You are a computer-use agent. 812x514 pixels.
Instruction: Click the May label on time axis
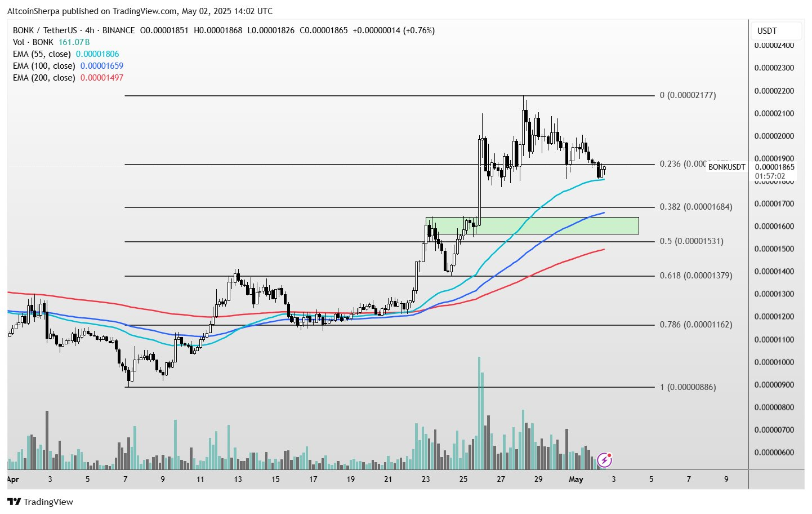click(x=575, y=479)
